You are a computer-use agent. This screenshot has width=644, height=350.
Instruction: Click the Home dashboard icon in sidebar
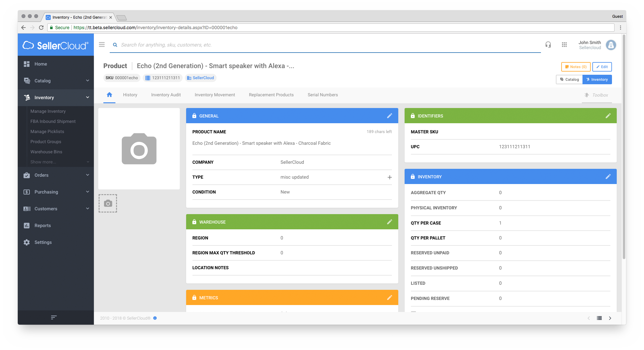[27, 64]
